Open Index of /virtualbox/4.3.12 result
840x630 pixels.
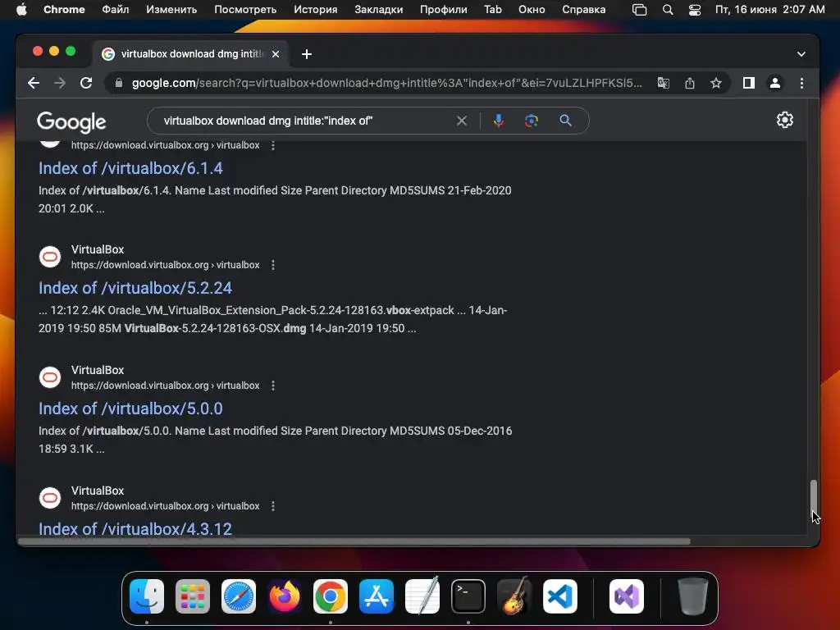[x=135, y=529]
